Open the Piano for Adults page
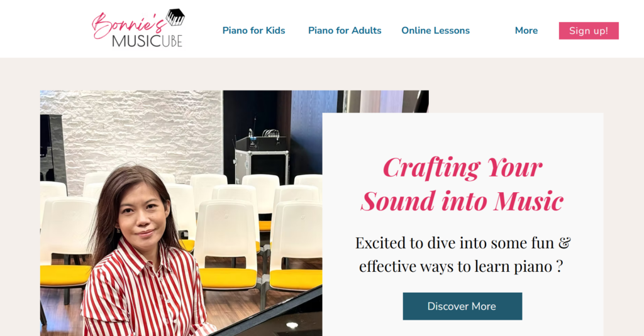 [x=345, y=30]
